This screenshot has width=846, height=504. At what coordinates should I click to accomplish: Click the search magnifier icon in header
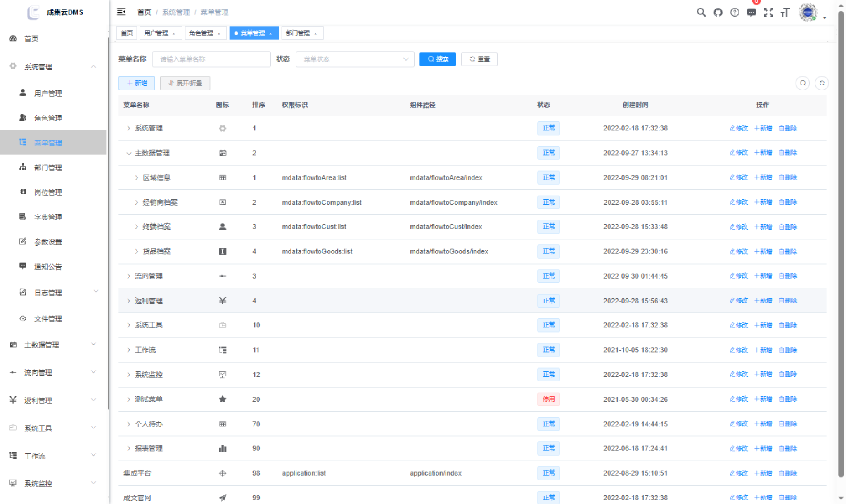coord(701,12)
